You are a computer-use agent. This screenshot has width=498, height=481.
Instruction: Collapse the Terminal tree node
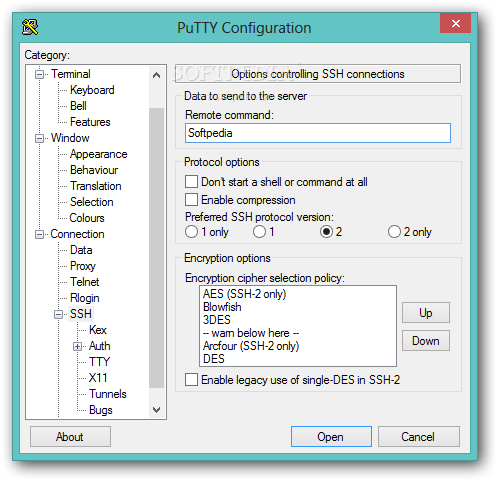click(39, 74)
